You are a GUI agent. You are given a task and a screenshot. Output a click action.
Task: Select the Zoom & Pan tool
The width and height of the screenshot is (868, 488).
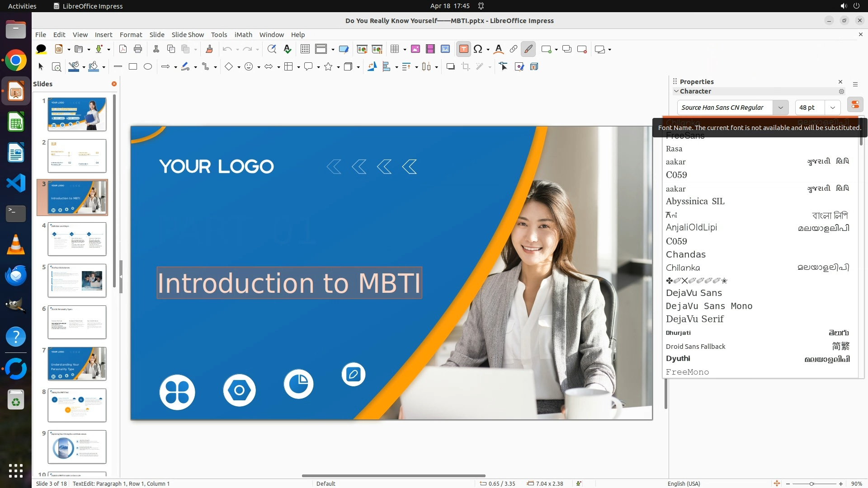click(x=57, y=67)
